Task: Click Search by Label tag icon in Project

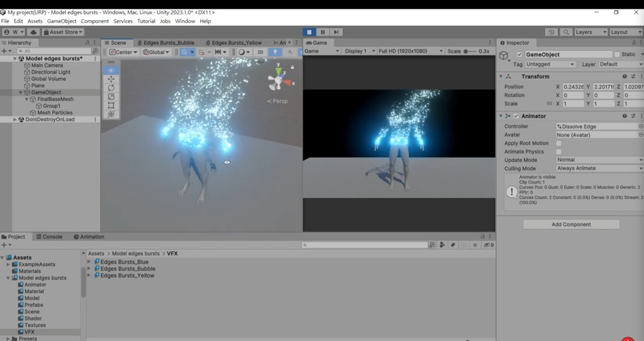Action: pos(453,245)
